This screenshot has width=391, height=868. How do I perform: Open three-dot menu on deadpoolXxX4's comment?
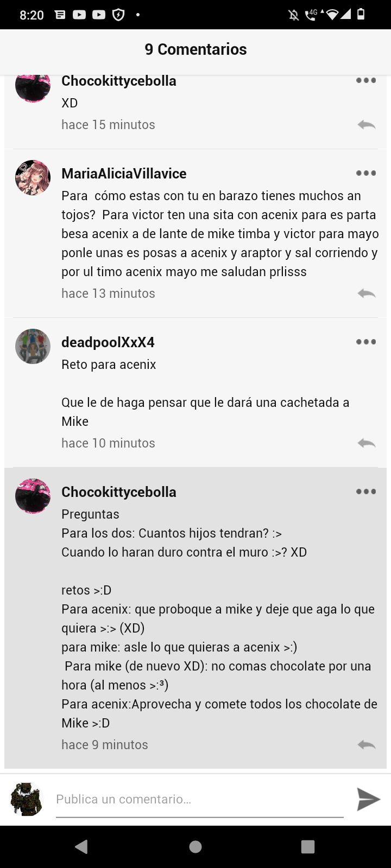tap(366, 342)
